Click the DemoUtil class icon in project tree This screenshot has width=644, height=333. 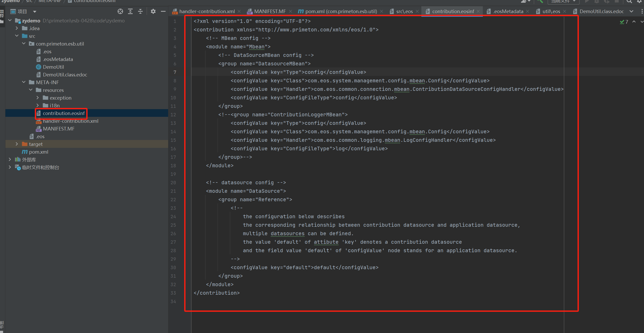point(39,67)
